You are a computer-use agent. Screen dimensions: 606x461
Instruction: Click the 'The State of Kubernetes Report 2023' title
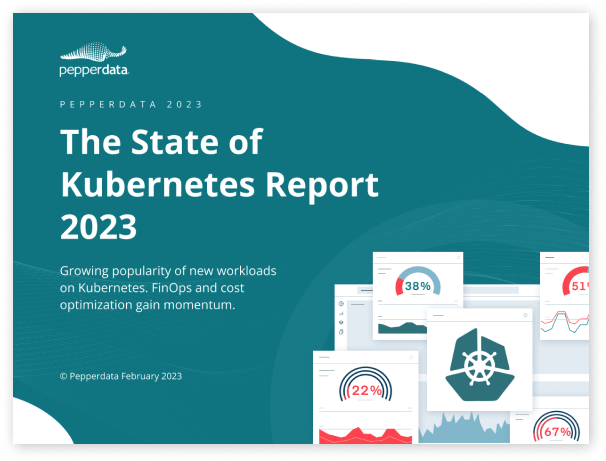point(219,184)
